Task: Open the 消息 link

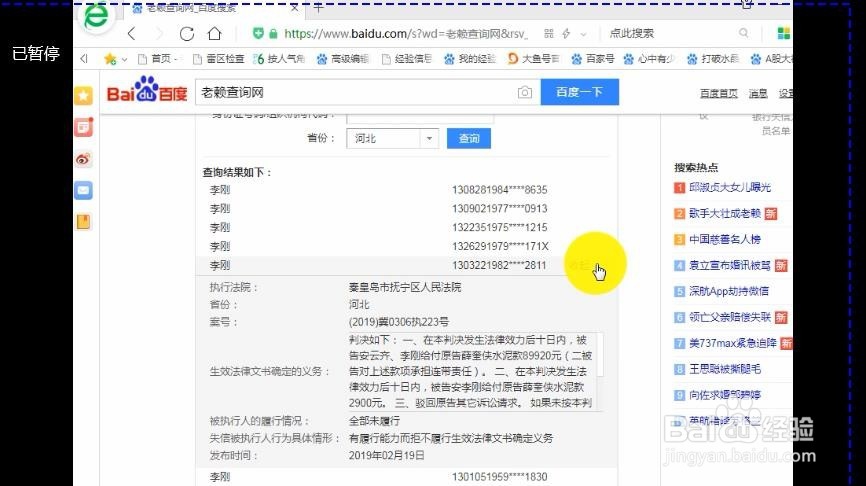Action: (x=758, y=93)
